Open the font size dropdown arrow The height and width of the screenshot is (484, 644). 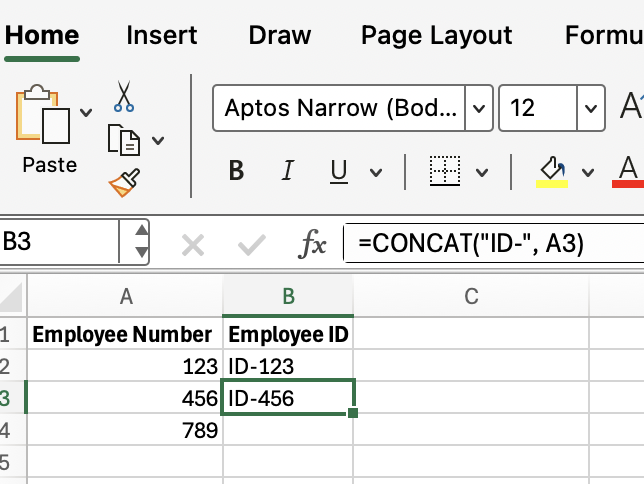591,108
